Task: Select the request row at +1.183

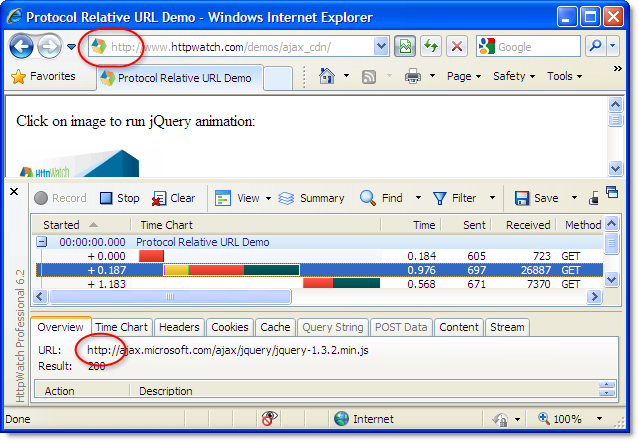Action: pos(320,284)
